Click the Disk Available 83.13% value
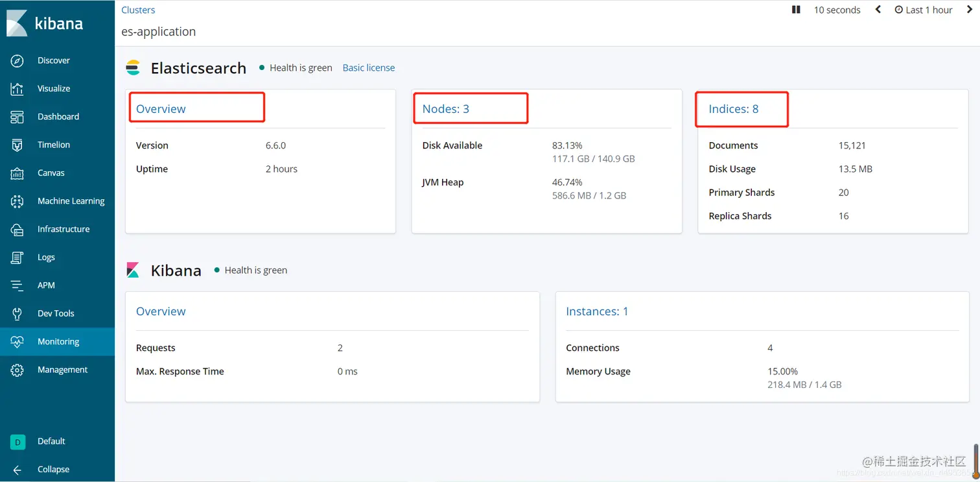980x482 pixels. click(567, 145)
